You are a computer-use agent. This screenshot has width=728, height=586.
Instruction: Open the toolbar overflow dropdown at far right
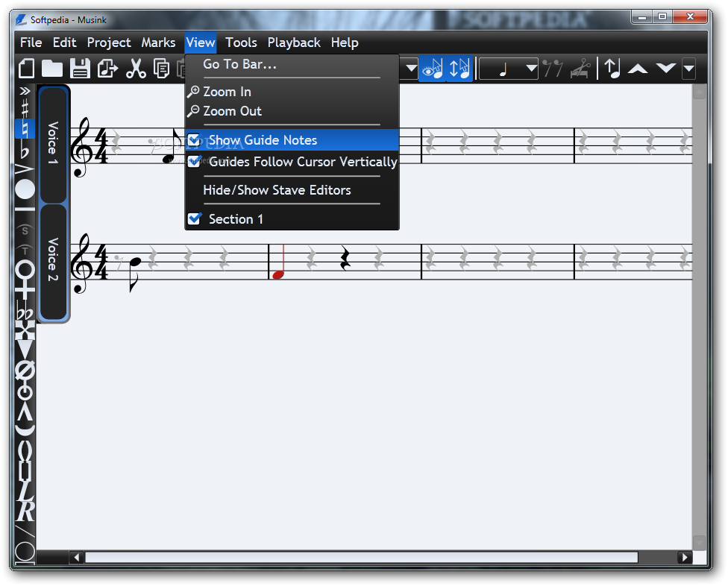(689, 69)
